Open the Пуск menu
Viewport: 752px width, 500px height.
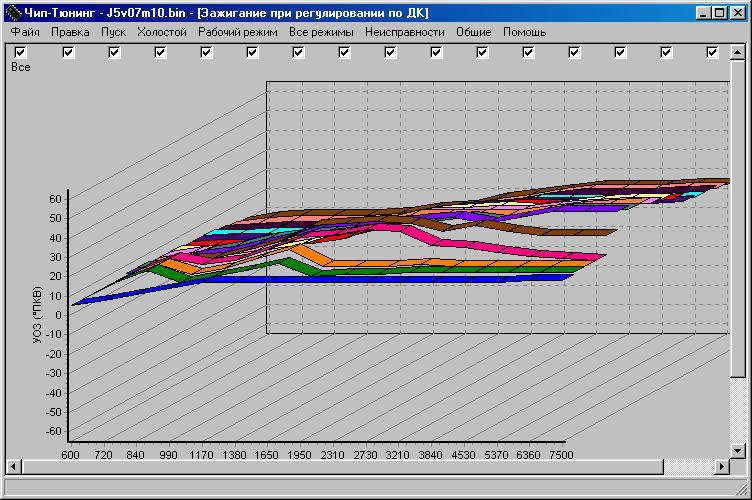113,32
